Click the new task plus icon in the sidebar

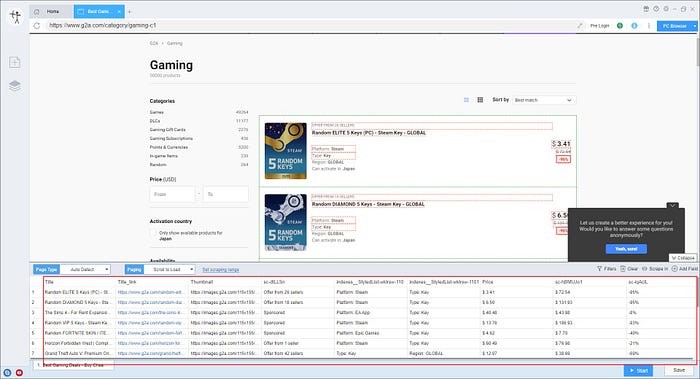click(15, 62)
